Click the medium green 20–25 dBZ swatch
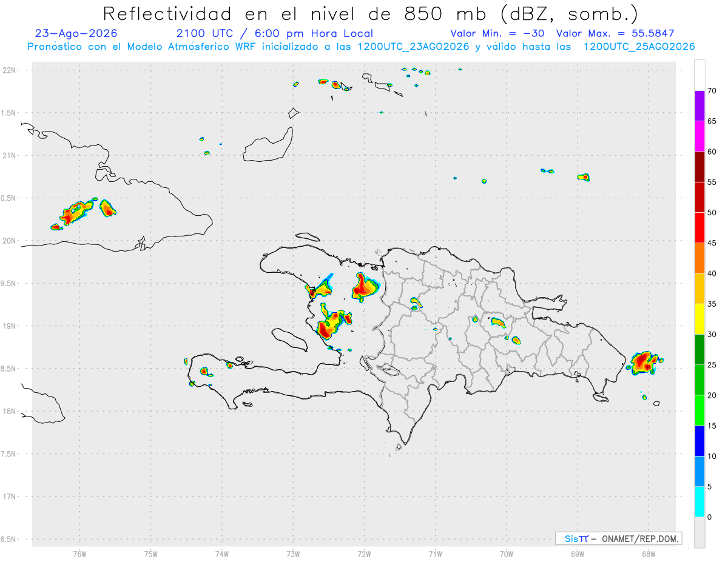 pos(699,380)
